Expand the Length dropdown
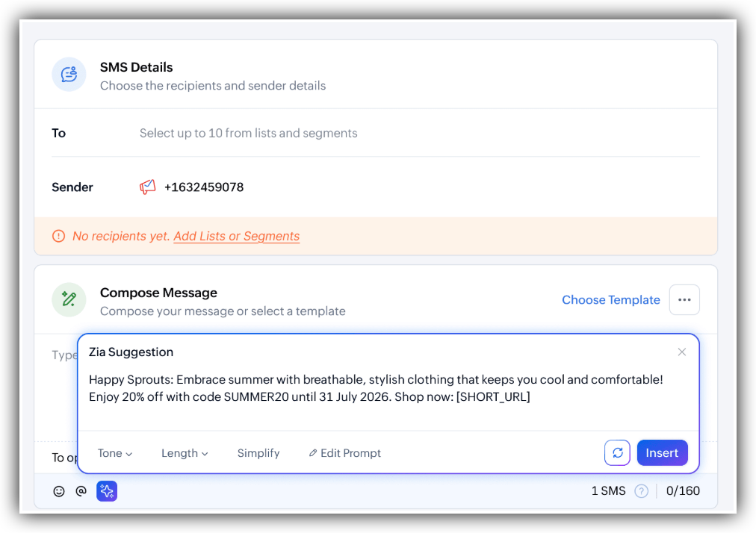This screenshot has width=756, height=533. click(185, 453)
